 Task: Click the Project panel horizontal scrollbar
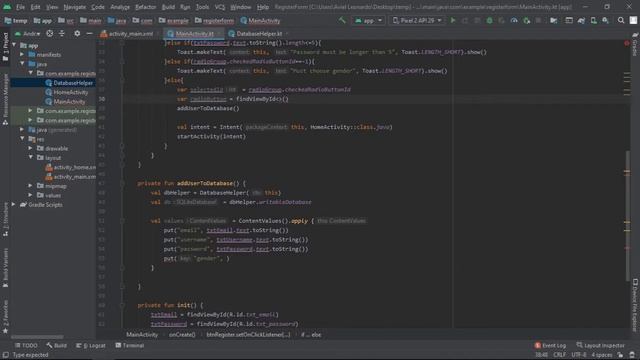(x=37, y=337)
